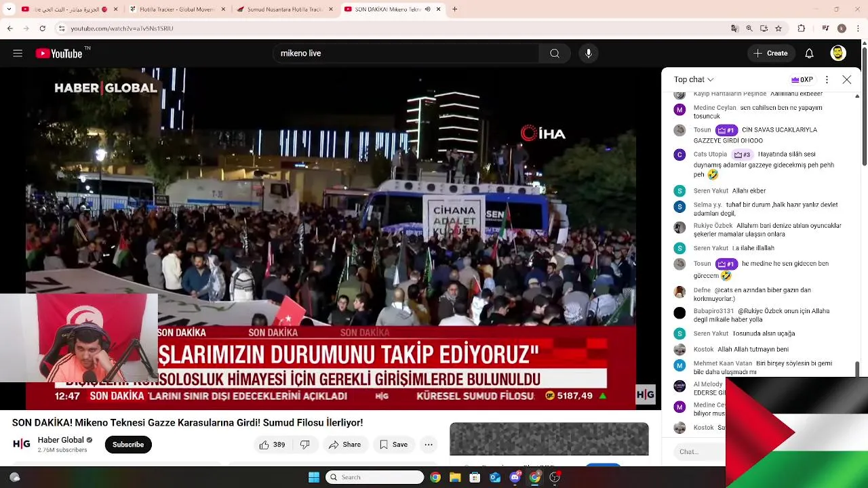Click the search magnifier button
The width and height of the screenshot is (868, 488).
click(x=555, y=54)
